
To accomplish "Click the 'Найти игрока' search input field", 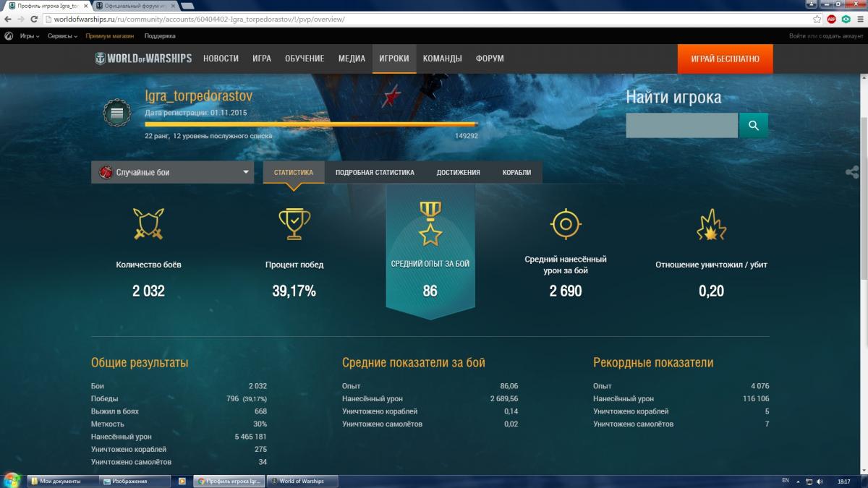I will (x=682, y=126).
